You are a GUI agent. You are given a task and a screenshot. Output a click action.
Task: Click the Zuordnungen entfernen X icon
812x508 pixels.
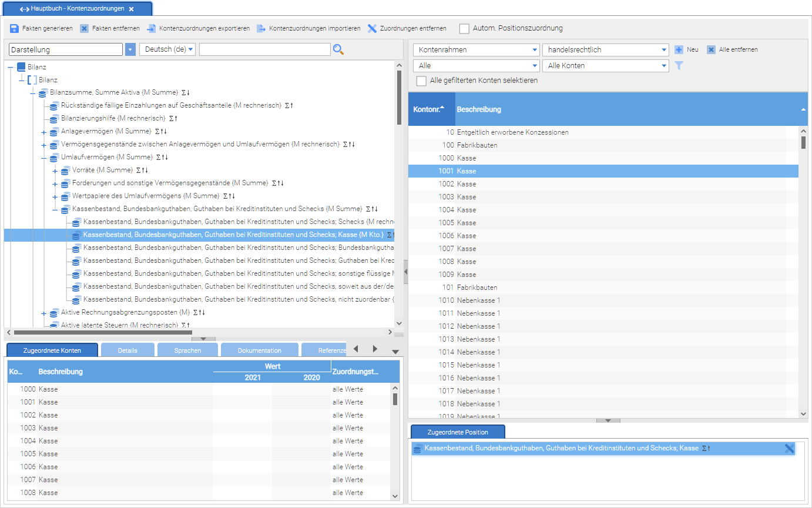point(373,28)
